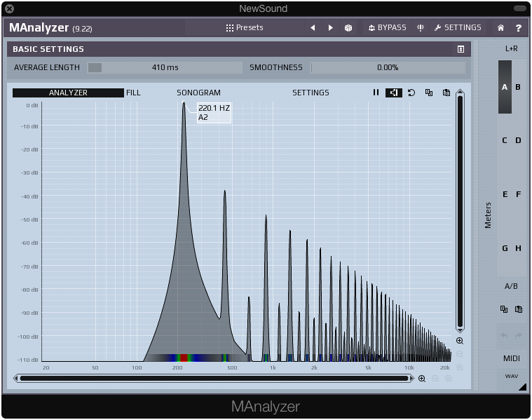Screen dimensions: 532x420
Task: Click the 220.1 HZ A2 peak label
Action: click(x=214, y=113)
